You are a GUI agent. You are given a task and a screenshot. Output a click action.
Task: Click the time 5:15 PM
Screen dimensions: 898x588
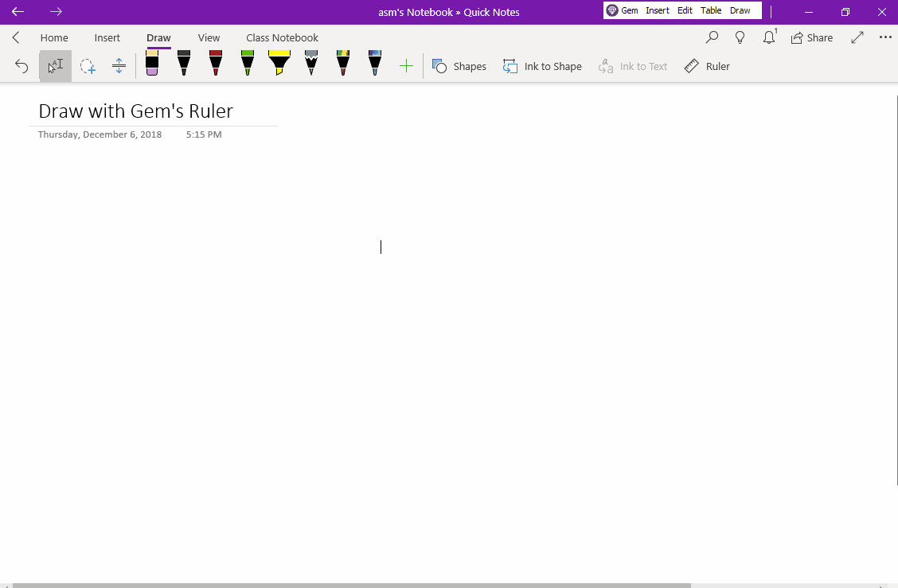204,134
